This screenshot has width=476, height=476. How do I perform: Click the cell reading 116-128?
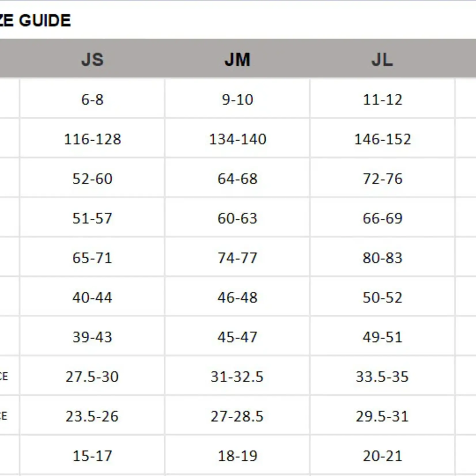(x=92, y=139)
